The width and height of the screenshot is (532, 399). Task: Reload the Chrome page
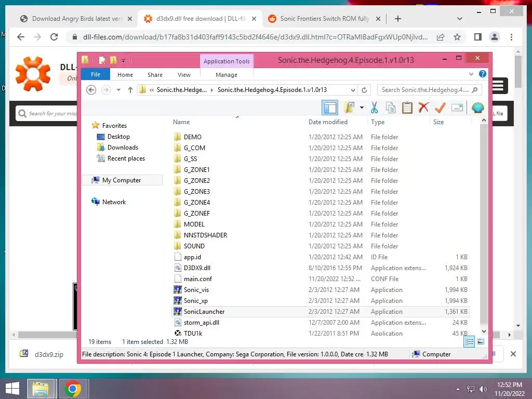point(54,37)
